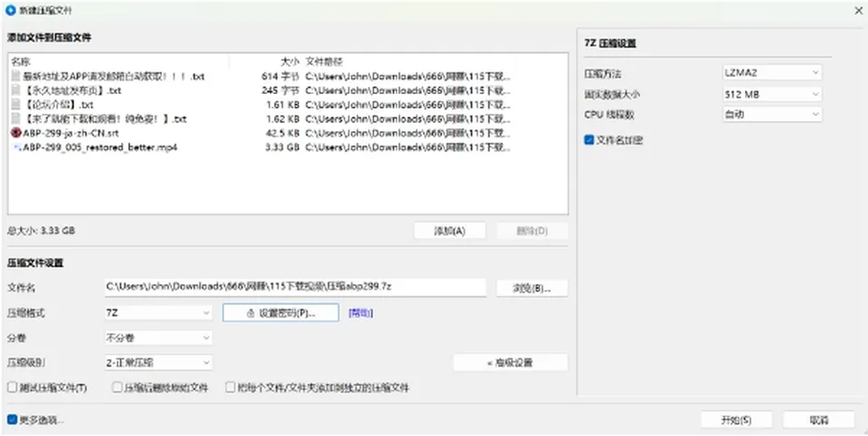868x436 pixels.
Task: Select the 3.33 GB size cell
Action: pos(282,147)
